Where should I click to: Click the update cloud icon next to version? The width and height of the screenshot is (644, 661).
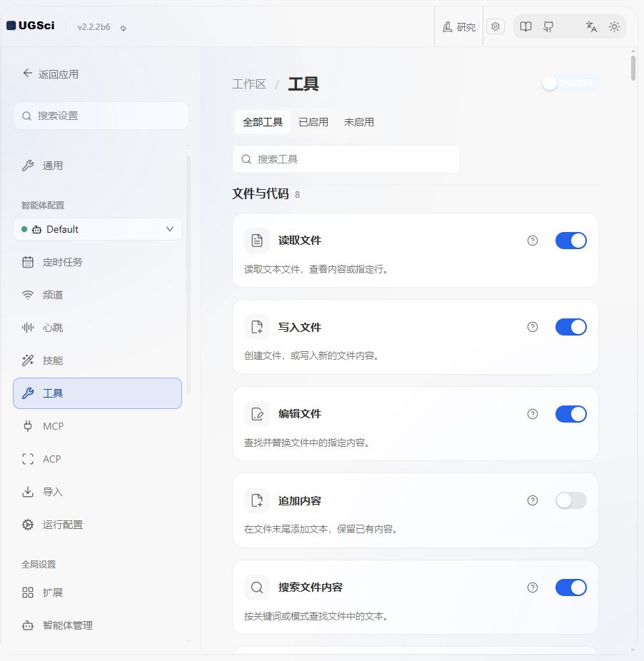[x=123, y=28]
